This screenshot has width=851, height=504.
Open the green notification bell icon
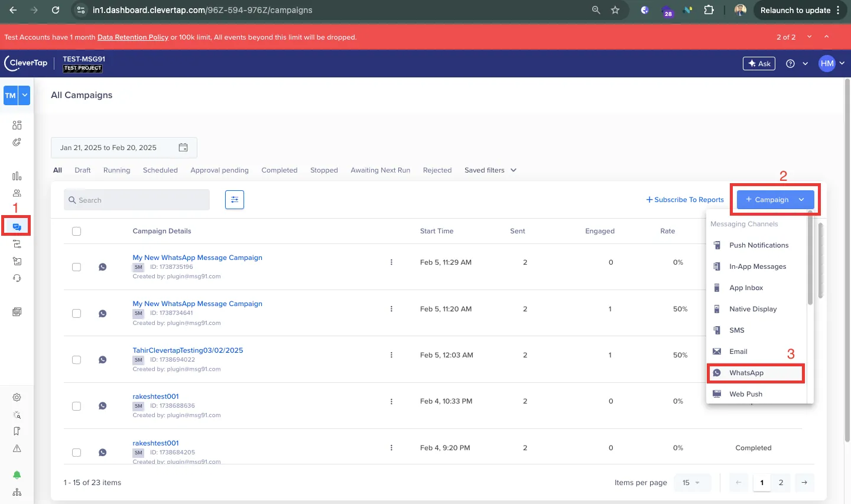(x=17, y=475)
